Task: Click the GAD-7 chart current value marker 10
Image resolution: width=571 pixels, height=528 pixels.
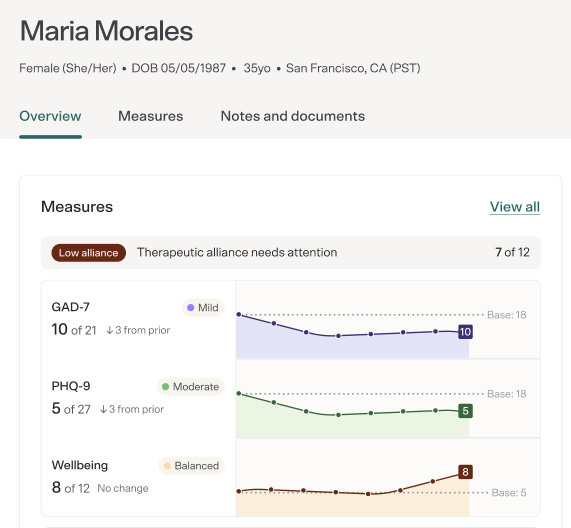Action: (465, 332)
